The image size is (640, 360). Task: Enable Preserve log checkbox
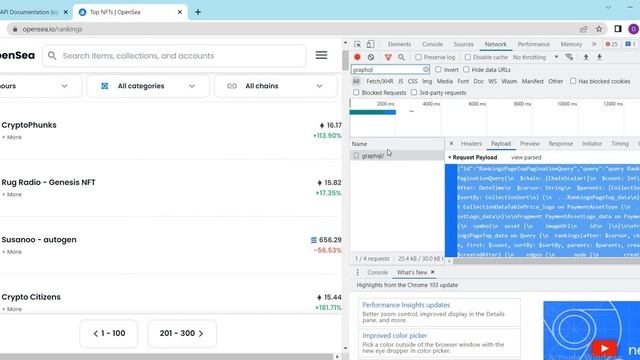(x=418, y=57)
